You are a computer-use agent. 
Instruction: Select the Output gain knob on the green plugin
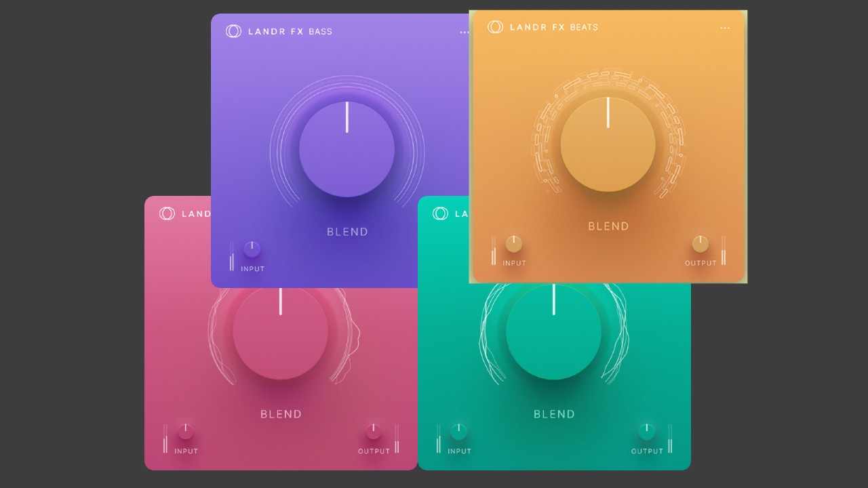[x=646, y=432]
